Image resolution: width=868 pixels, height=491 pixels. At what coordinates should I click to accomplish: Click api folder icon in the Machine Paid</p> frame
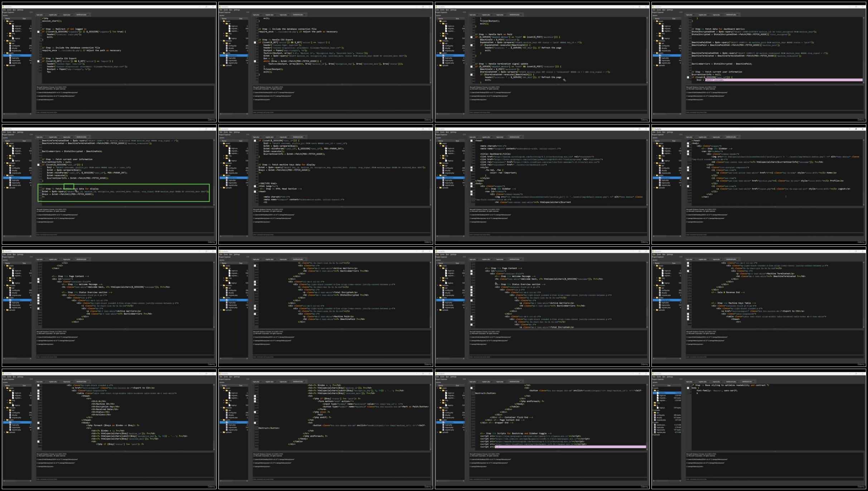227,288
